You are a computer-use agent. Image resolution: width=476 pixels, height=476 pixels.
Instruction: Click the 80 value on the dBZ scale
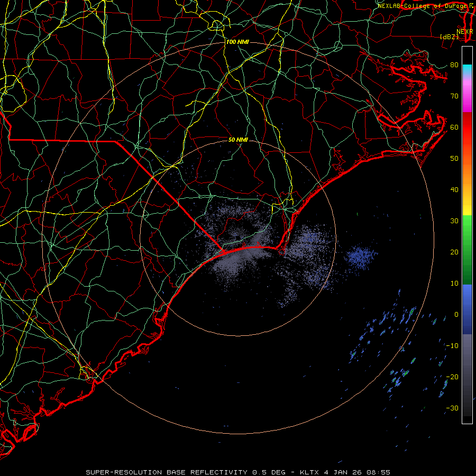[x=454, y=65]
